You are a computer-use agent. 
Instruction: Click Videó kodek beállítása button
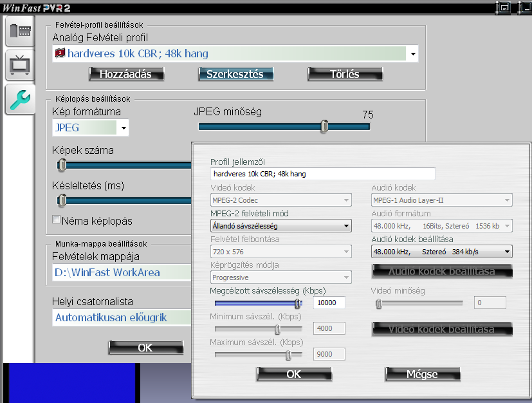(x=442, y=329)
